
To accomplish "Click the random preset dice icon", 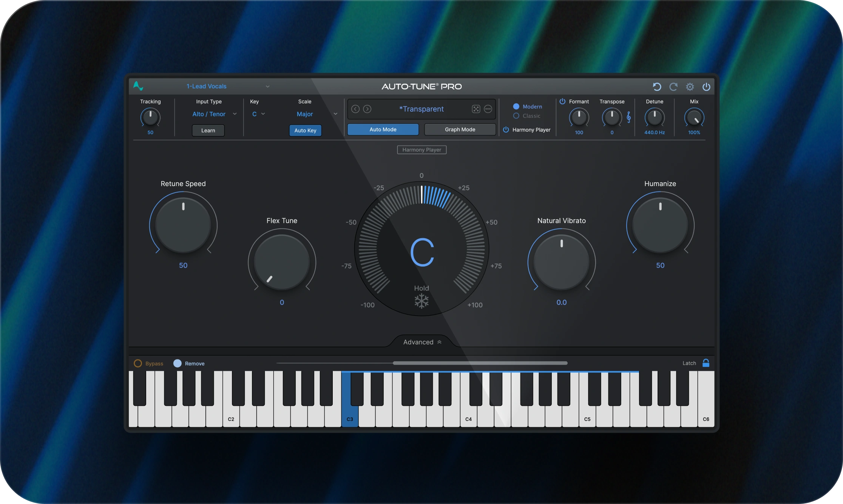I will [x=476, y=109].
